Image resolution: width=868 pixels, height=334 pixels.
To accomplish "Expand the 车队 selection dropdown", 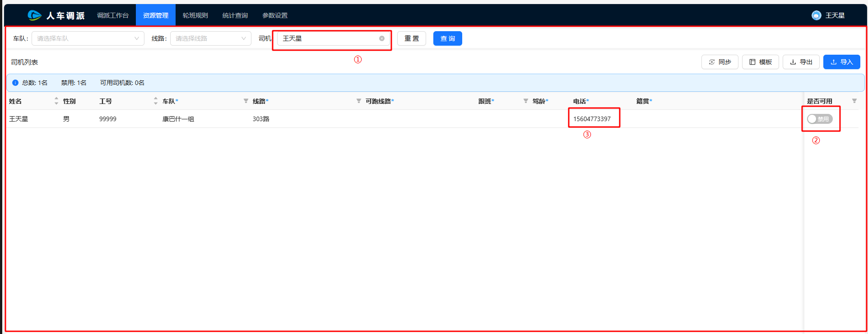I will (88, 38).
